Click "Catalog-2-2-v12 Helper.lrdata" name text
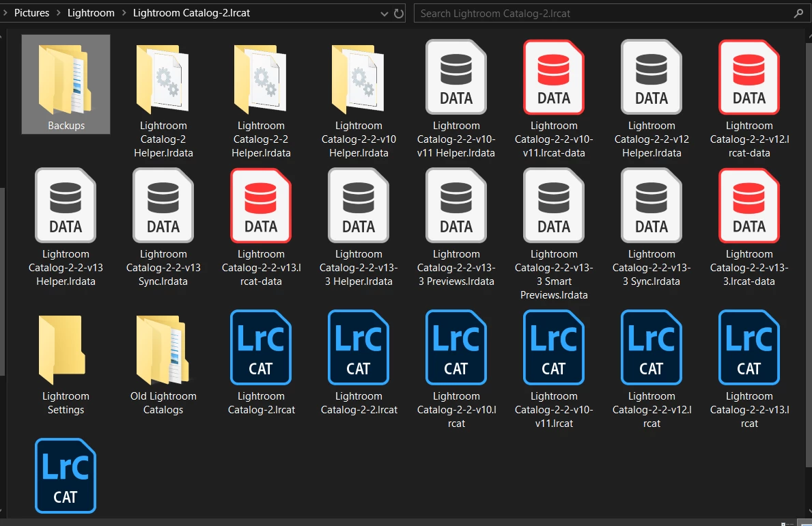Screen dimensions: 812x526 pyautogui.click(x=652, y=139)
